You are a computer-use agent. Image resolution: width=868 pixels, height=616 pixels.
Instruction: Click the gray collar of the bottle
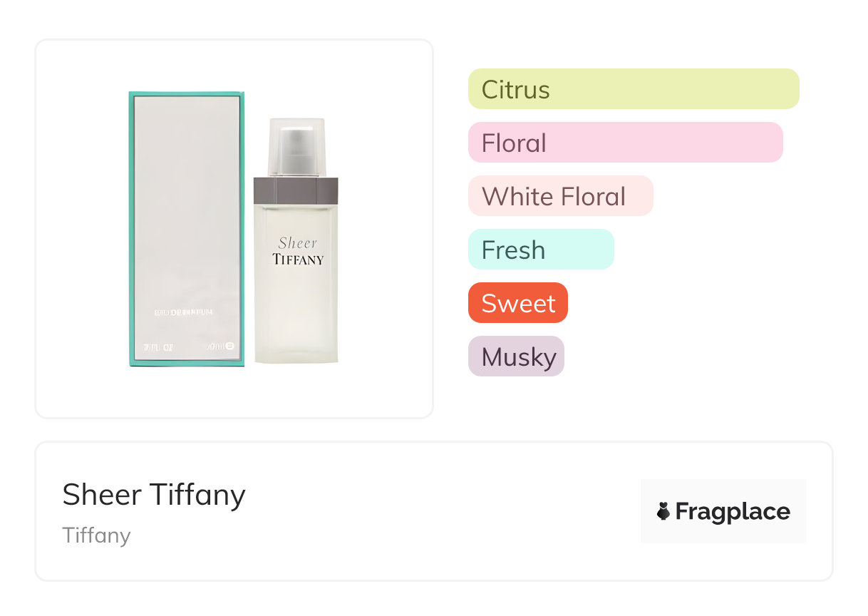pyautogui.click(x=296, y=190)
